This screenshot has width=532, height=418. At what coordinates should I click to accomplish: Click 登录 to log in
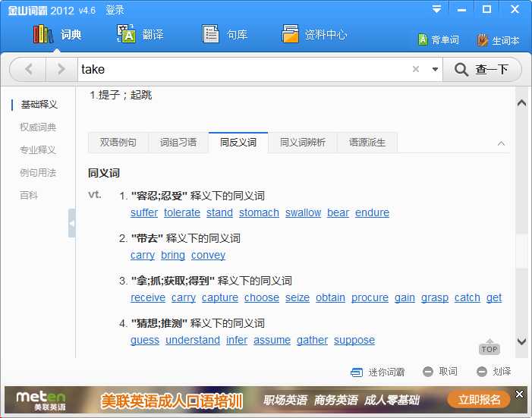[115, 10]
